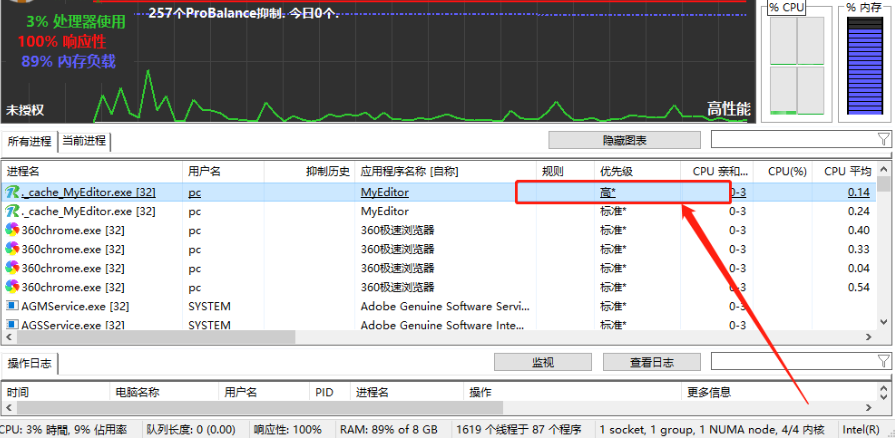Click the AGSService.exe process icon
Image resolution: width=895 pixels, height=440 pixels.
tap(12, 325)
